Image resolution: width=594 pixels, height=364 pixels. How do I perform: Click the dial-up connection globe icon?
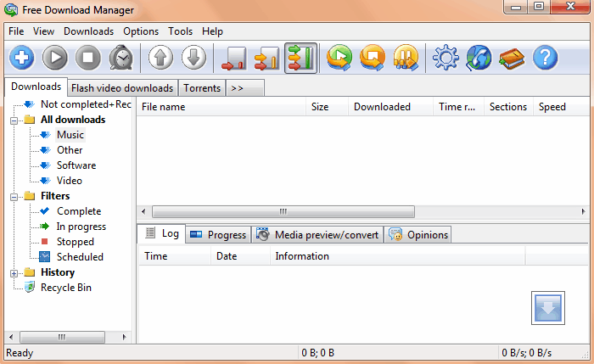479,58
